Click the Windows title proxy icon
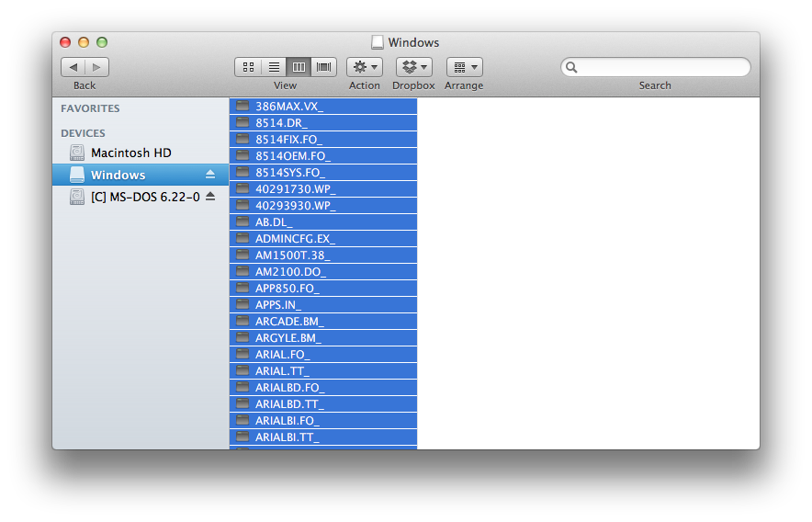This screenshot has width=812, height=522. [378, 42]
